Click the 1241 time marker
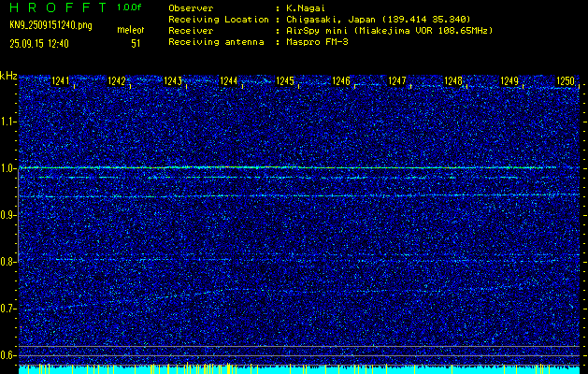Image resolution: width=588 pixels, height=374 pixels. point(61,81)
